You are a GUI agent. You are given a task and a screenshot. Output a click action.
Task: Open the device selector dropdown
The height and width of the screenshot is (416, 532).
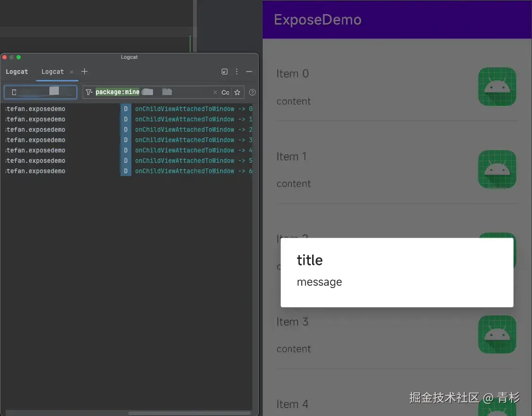coord(40,92)
